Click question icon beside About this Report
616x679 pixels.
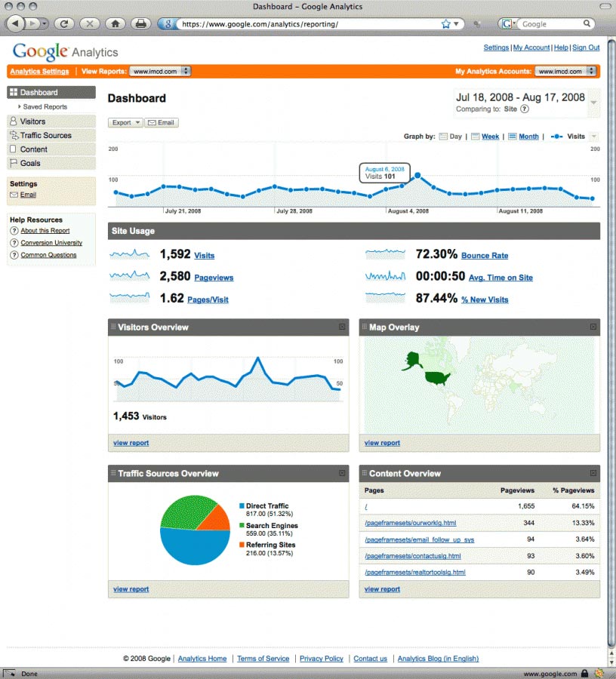(x=14, y=231)
